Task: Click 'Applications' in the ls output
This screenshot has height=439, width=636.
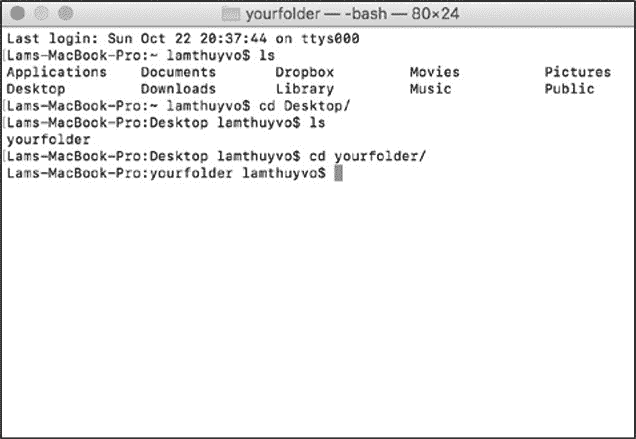Action: pyautogui.click(x=56, y=72)
